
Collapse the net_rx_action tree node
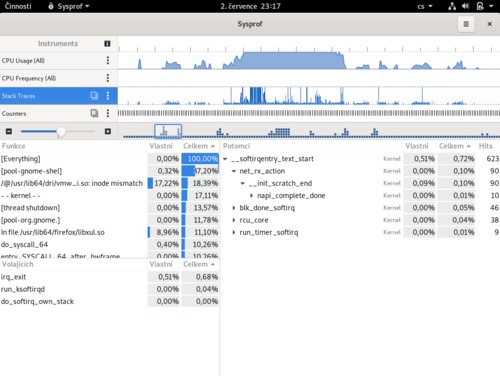coord(234,171)
